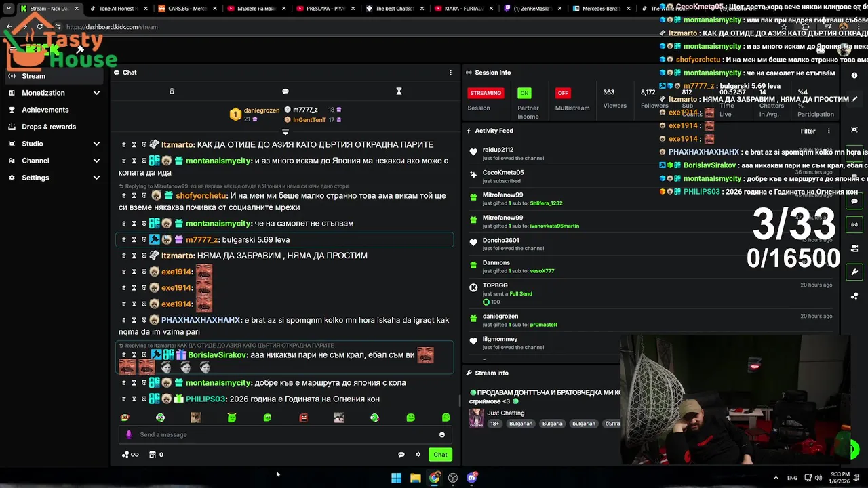Click the green Chat send button
The width and height of the screenshot is (868, 488).
pyautogui.click(x=440, y=455)
